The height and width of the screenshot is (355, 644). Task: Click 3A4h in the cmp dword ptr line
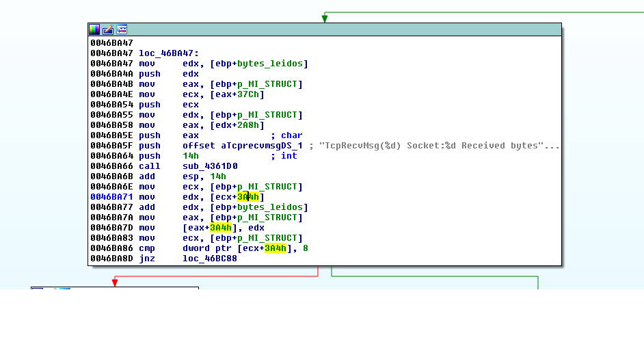pos(276,248)
